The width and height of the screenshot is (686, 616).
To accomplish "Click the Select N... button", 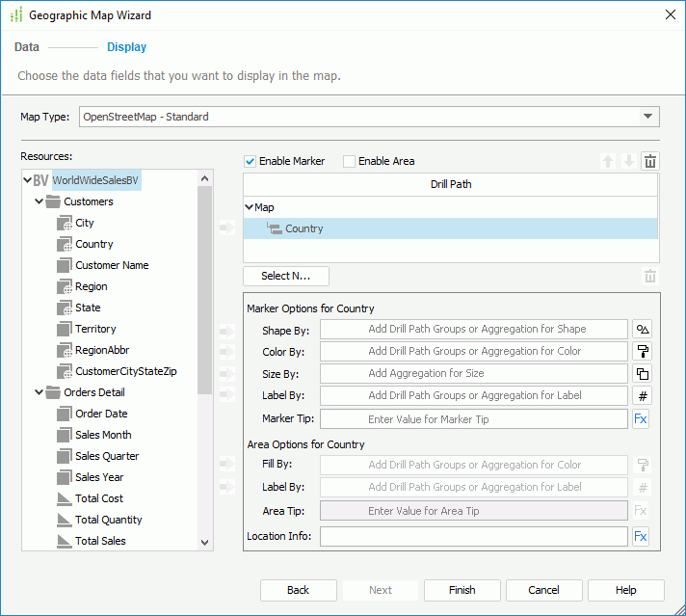I will point(286,276).
